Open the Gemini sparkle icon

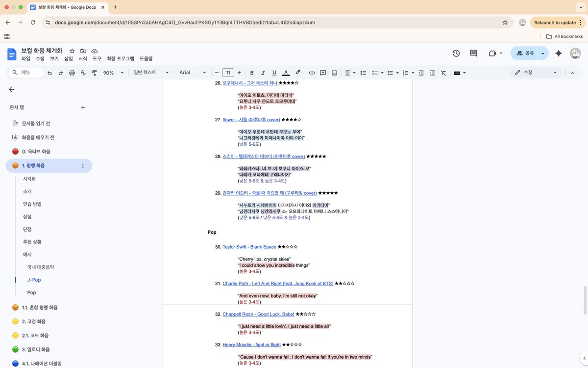(558, 53)
